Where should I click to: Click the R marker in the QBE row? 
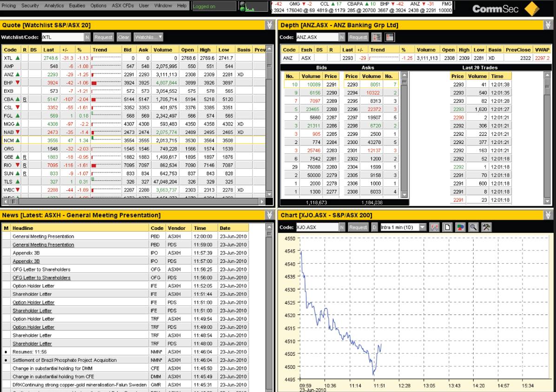[25, 157]
